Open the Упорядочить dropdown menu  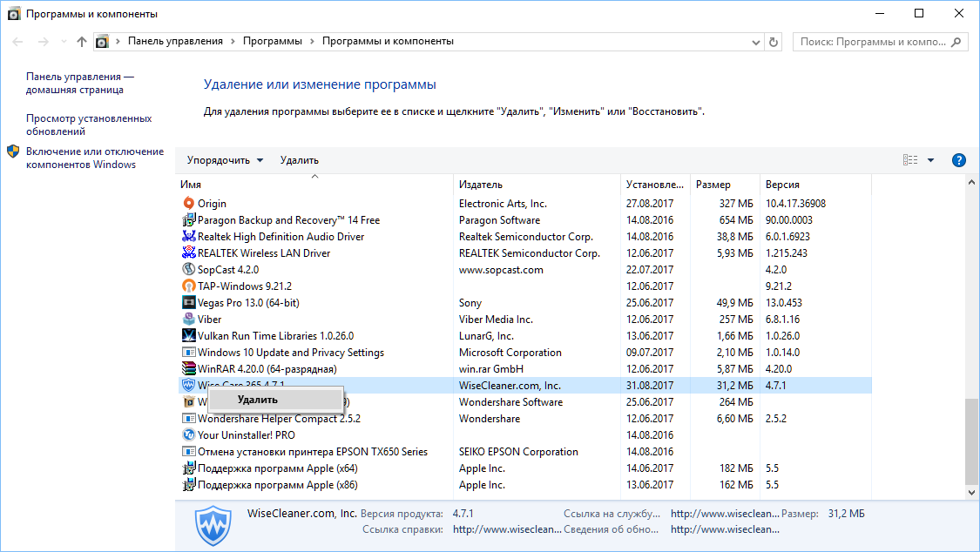(225, 160)
